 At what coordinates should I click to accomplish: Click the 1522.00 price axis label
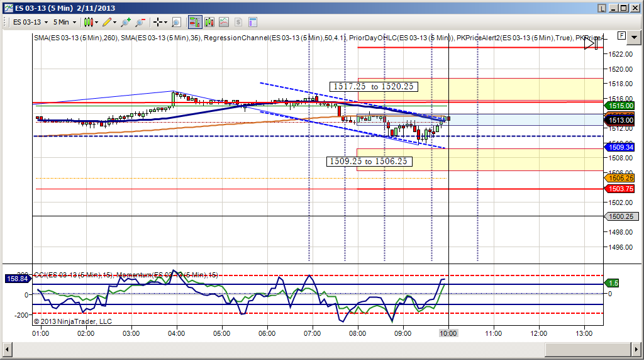tap(621, 54)
